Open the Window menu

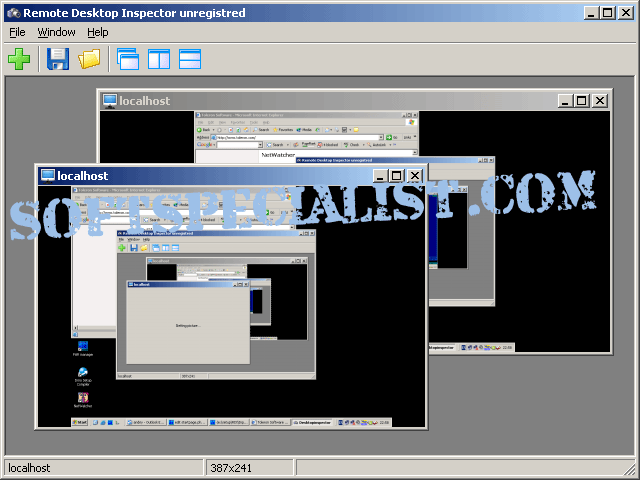pos(56,32)
